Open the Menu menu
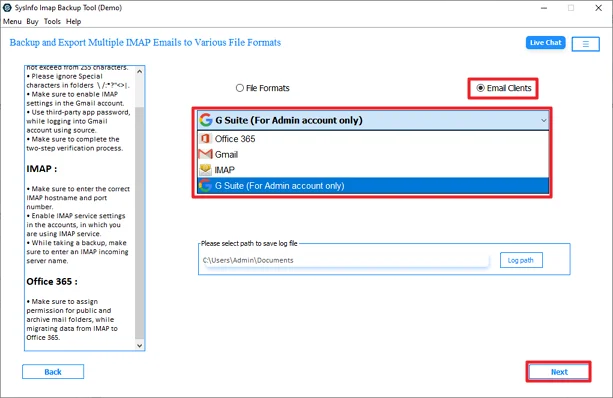 [x=12, y=22]
